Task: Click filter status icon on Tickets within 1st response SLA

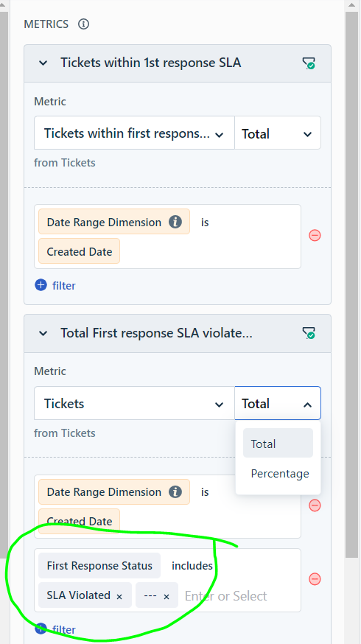Action: [309, 63]
